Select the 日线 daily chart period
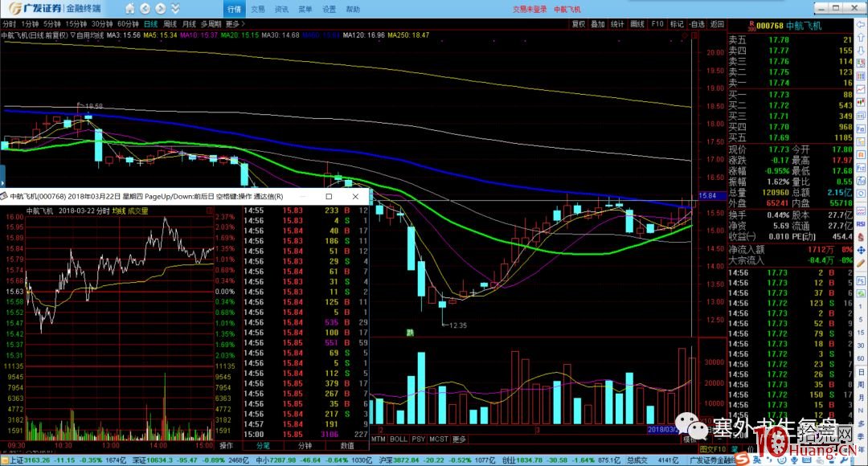This screenshot has height=466, width=868. 150,24
